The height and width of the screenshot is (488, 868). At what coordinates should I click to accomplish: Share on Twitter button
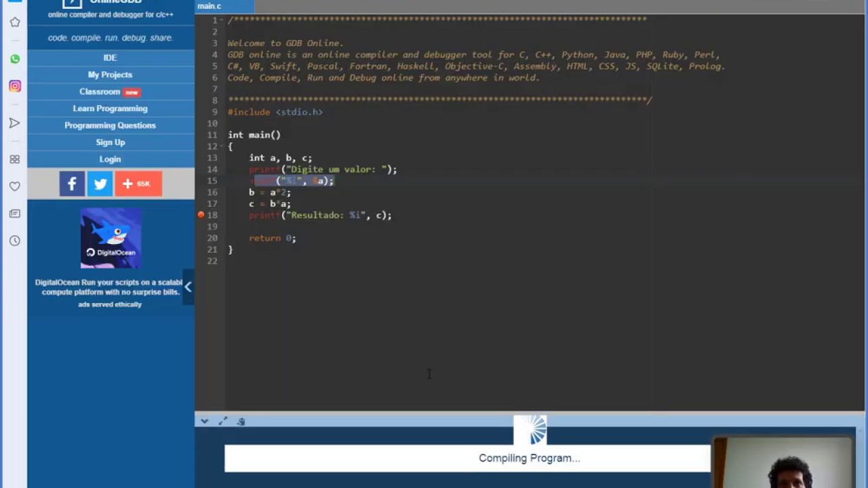100,184
